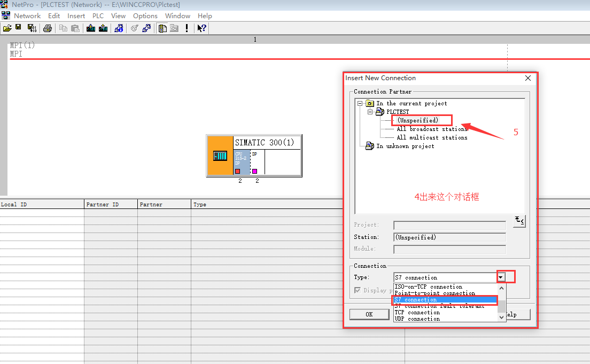Select All broadcast stations
Image resolution: width=590 pixels, height=364 pixels.
point(432,129)
